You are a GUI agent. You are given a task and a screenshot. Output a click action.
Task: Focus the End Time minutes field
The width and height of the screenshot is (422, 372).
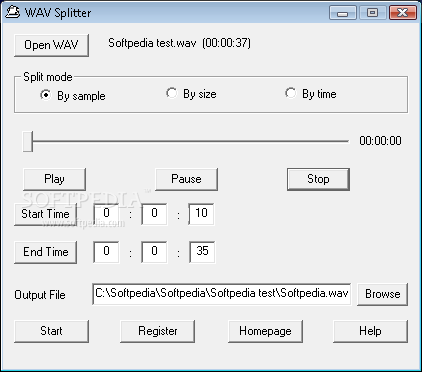[154, 252]
